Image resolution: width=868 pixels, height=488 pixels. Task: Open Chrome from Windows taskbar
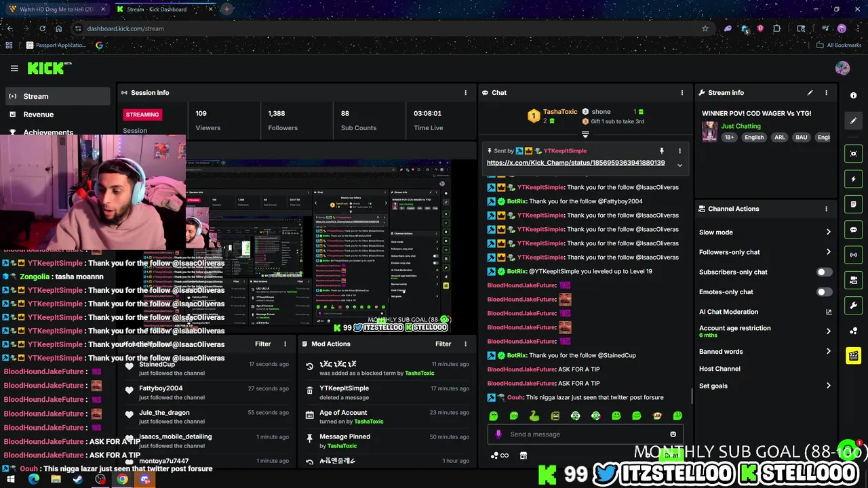click(x=122, y=479)
